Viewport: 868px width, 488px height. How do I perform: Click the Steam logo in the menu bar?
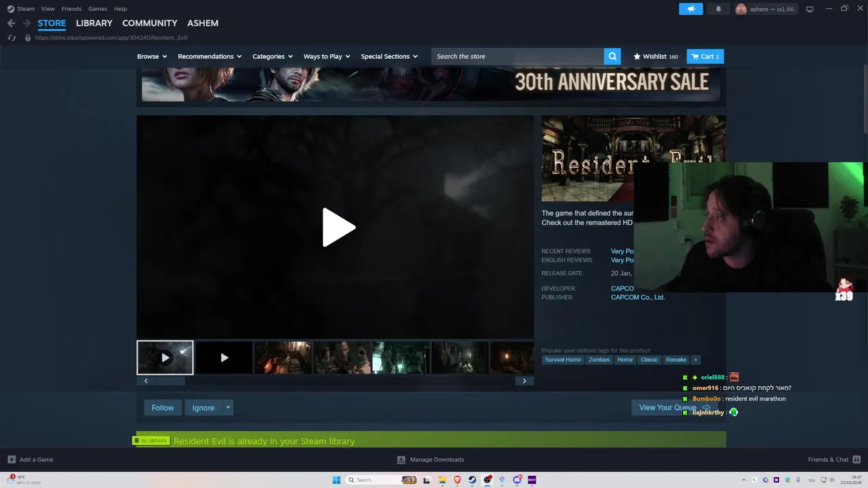tap(10, 9)
